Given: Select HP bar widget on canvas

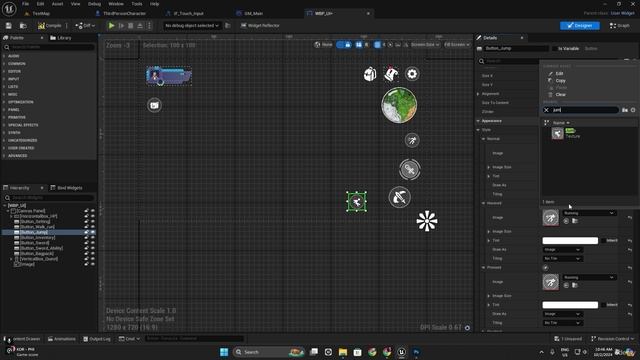Looking at the screenshot, I should (x=169, y=76).
